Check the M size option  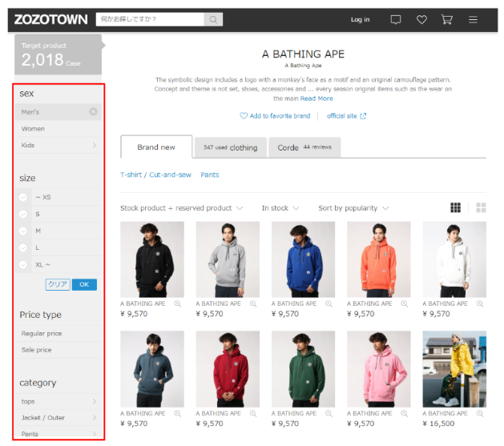pos(23,231)
